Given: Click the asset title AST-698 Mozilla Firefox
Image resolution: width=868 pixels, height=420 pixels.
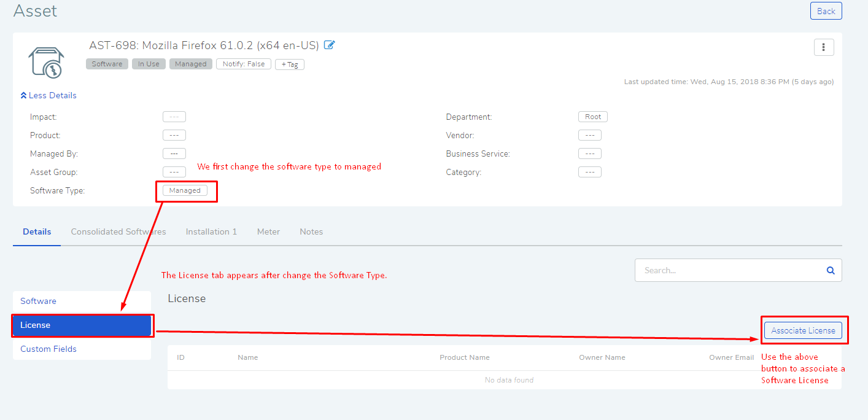Looking at the screenshot, I should tap(204, 45).
